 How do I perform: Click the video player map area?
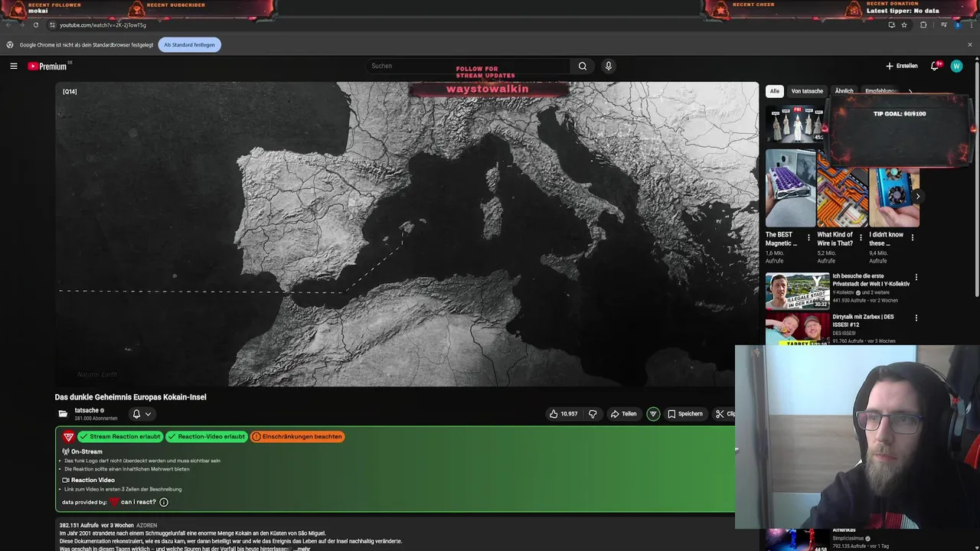point(407,234)
